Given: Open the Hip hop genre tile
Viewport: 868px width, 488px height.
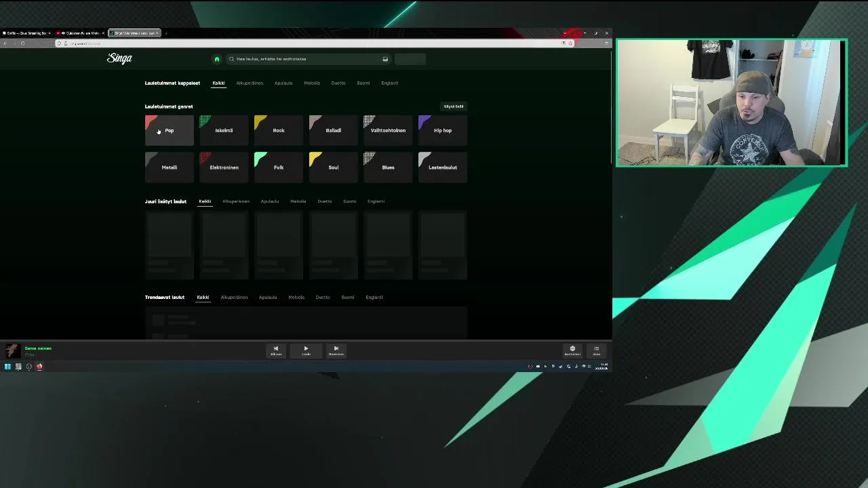Looking at the screenshot, I should (x=443, y=130).
